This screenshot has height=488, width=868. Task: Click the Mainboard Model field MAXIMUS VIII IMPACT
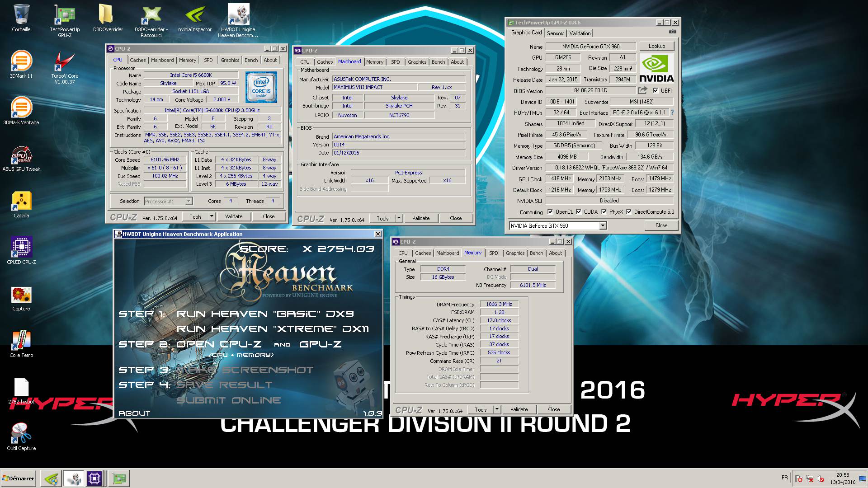[x=374, y=87]
